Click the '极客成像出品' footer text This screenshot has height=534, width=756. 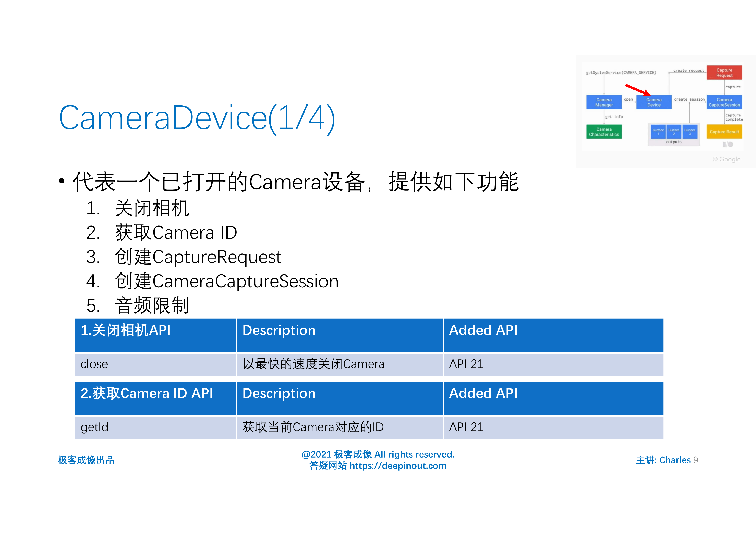[x=86, y=460]
